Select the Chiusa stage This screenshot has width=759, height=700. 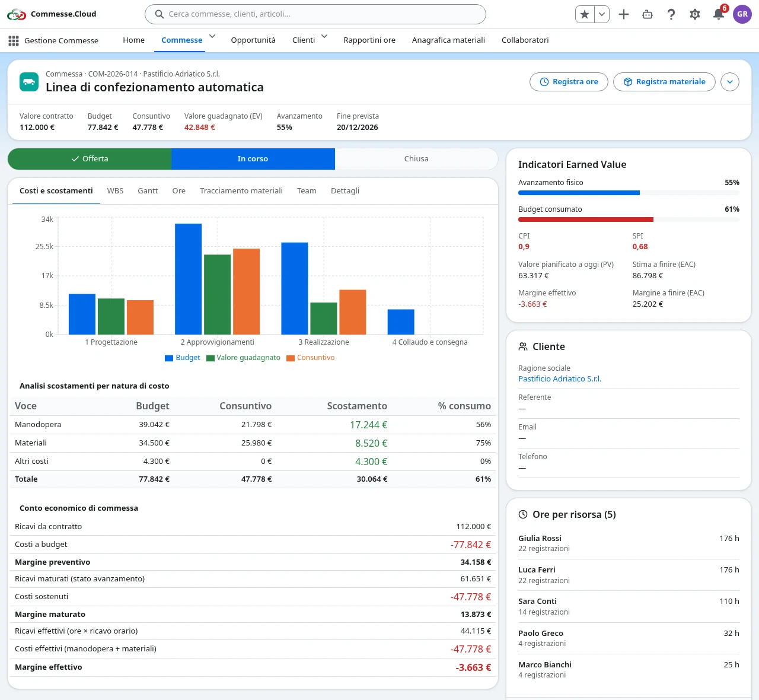pos(416,159)
